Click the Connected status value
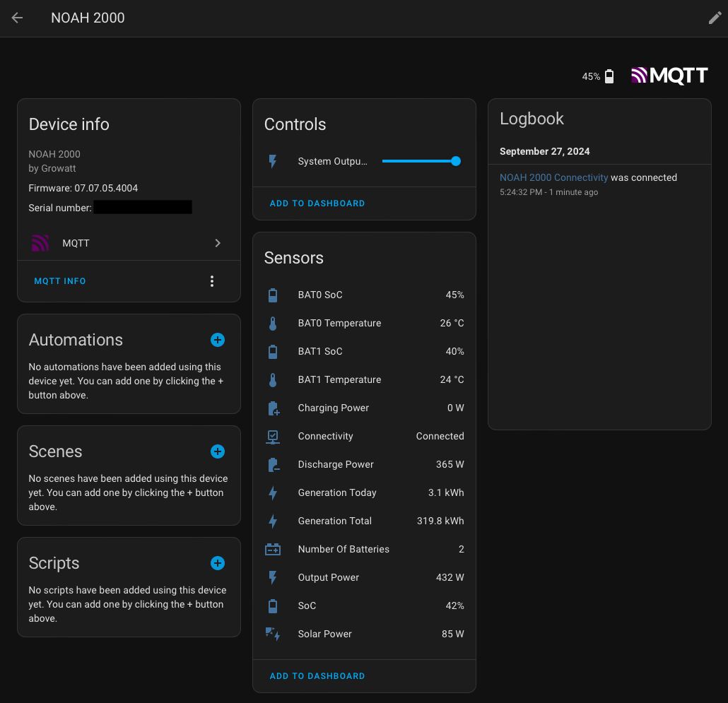Screen dimensions: 728x703 coord(440,437)
